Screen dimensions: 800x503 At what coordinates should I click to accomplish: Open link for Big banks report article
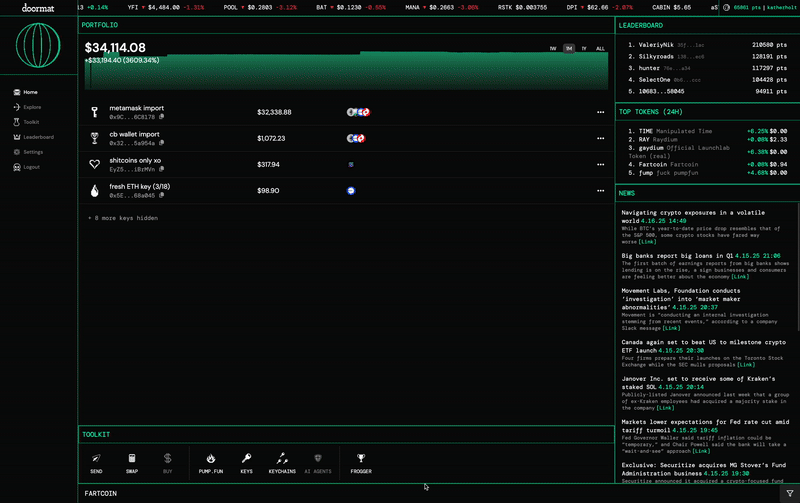pos(740,276)
